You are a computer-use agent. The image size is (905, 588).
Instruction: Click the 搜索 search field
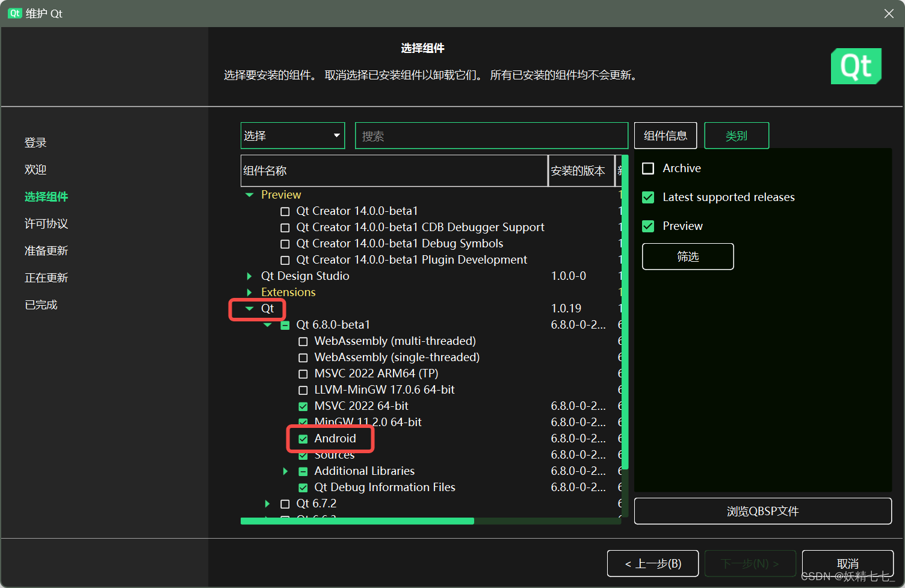(x=492, y=136)
